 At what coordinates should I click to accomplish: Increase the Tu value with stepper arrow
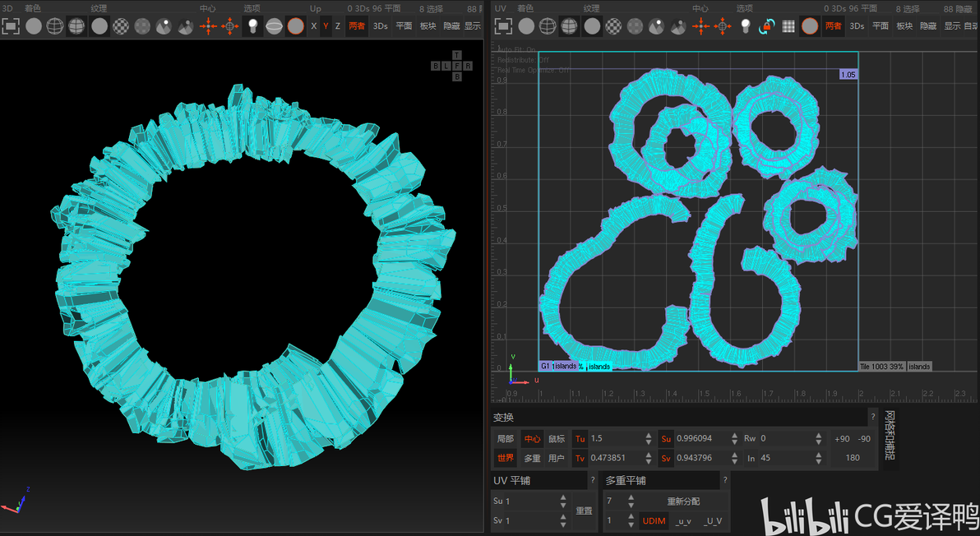[648, 436]
